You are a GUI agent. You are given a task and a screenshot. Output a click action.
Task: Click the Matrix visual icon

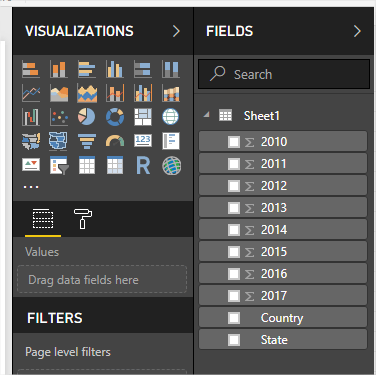pos(115,165)
